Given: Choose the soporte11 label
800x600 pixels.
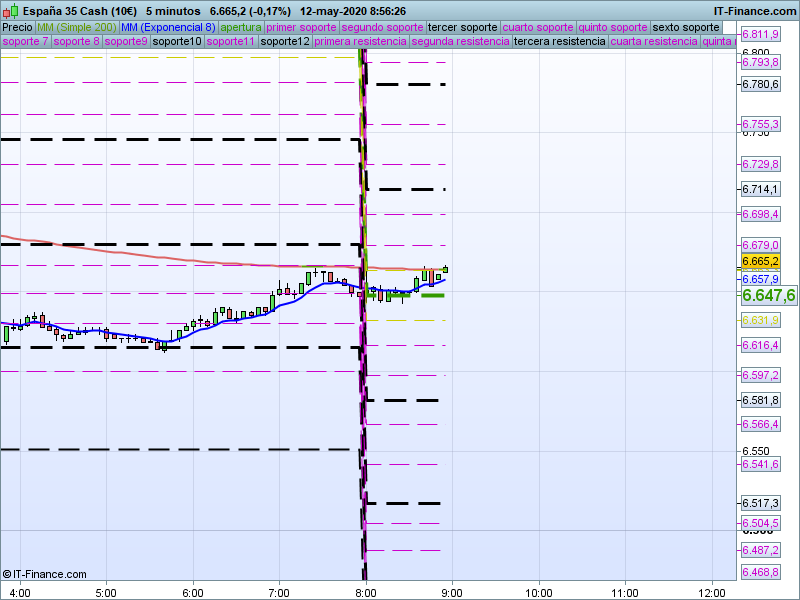Looking at the screenshot, I should [231, 41].
